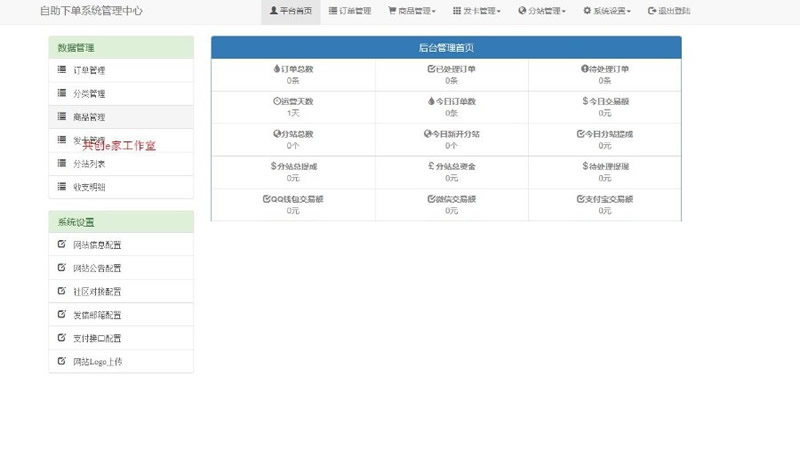Click the list icon beside 订单管理 in sidebar

[62, 70]
